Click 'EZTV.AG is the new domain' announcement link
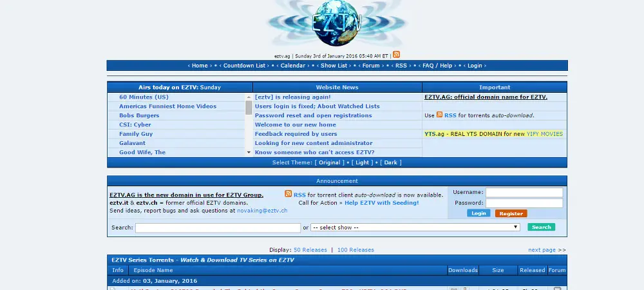Viewport: 644px width, 290px height. pos(187,195)
